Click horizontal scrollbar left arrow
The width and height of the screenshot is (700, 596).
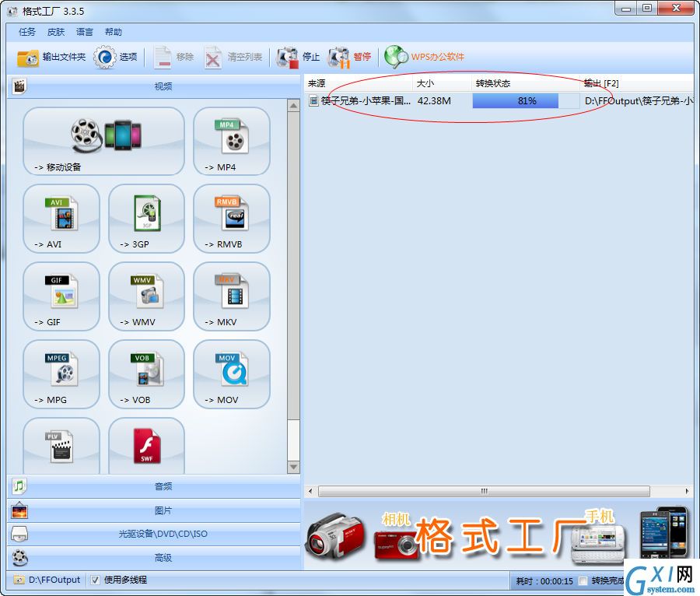click(310, 491)
